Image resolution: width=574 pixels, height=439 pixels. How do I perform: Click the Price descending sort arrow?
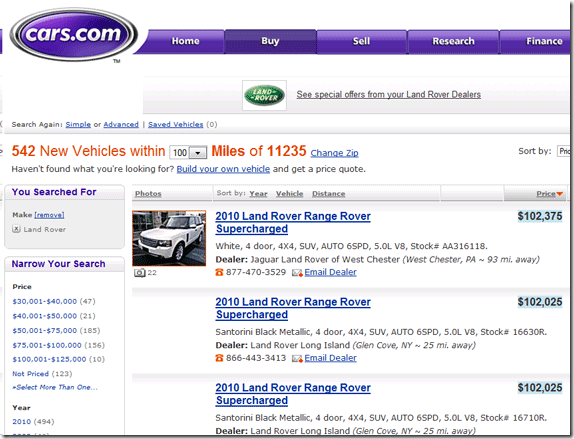click(559, 194)
